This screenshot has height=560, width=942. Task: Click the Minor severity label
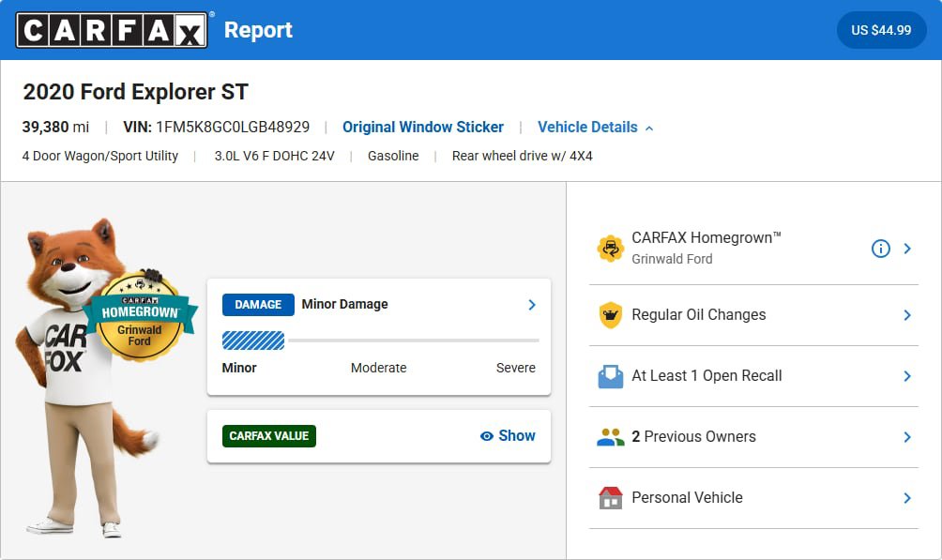(239, 368)
